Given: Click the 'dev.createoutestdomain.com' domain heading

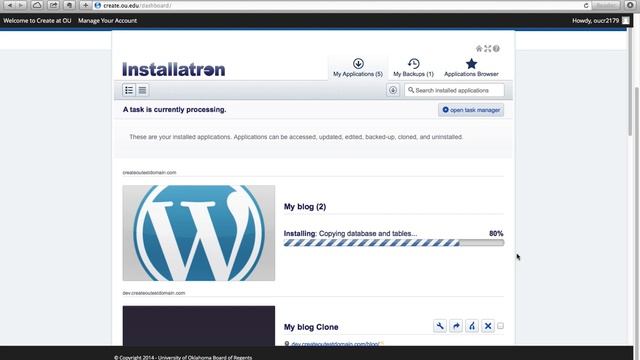Looking at the screenshot, I should (154, 293).
